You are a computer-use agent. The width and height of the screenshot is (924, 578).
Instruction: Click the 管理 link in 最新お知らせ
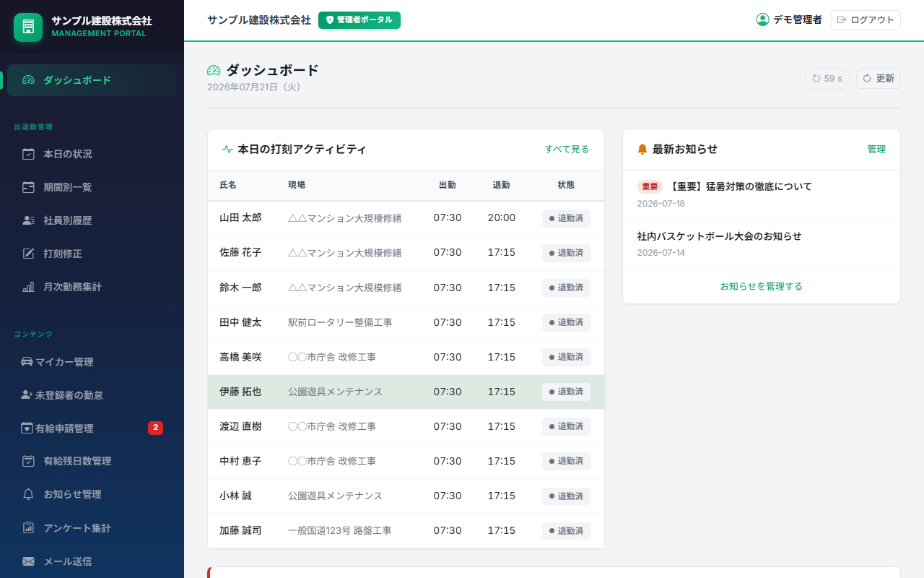[876, 150]
